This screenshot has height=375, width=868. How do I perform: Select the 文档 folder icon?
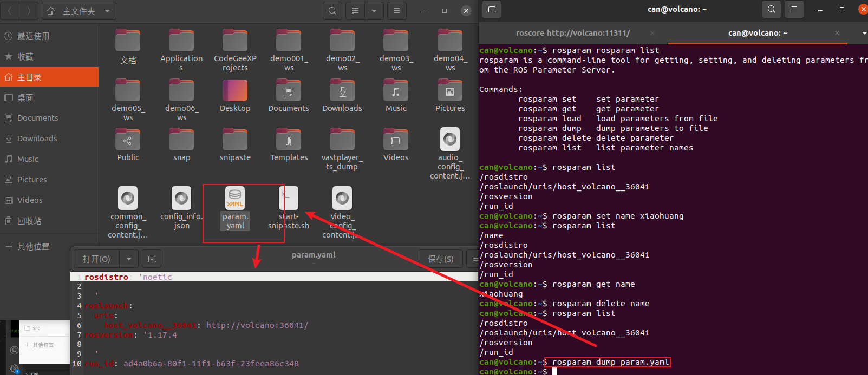pyautogui.click(x=128, y=41)
